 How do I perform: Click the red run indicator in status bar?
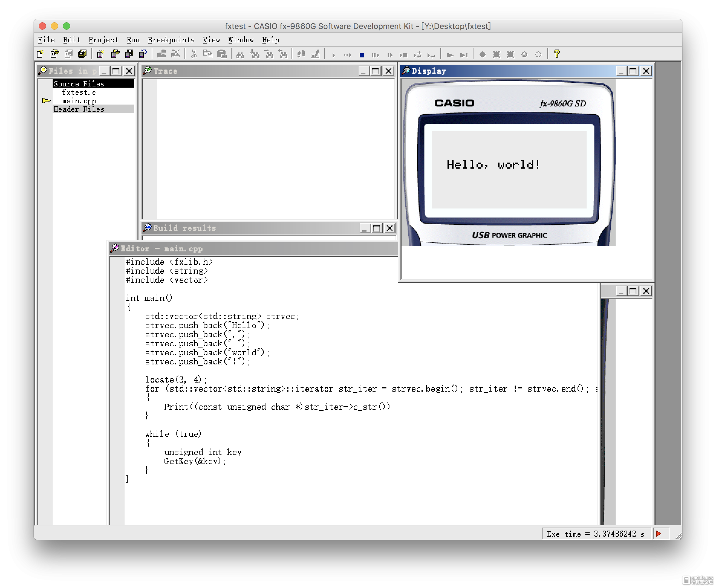658,534
